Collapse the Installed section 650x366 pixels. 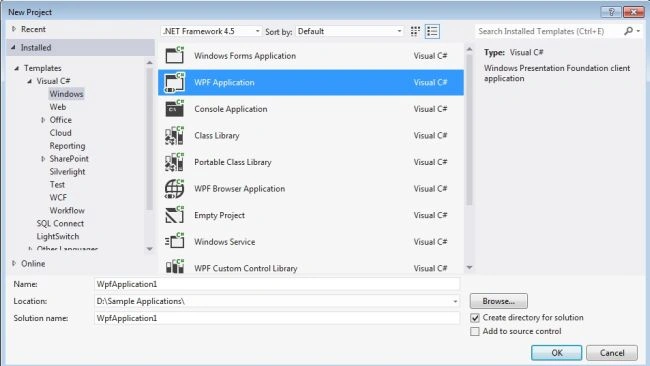pyautogui.click(x=13, y=47)
